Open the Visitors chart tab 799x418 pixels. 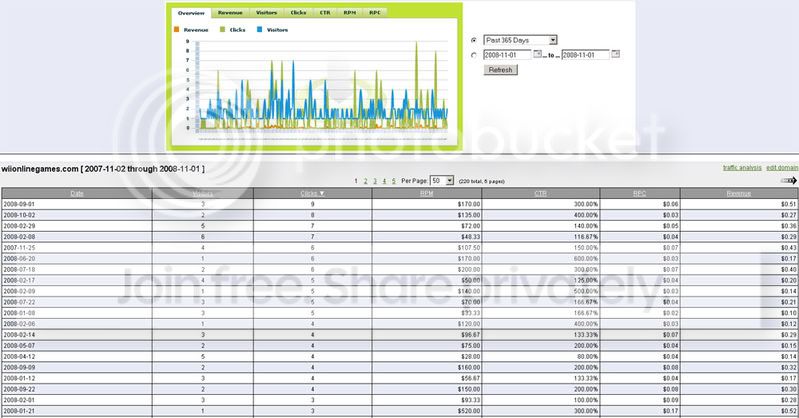pos(267,12)
